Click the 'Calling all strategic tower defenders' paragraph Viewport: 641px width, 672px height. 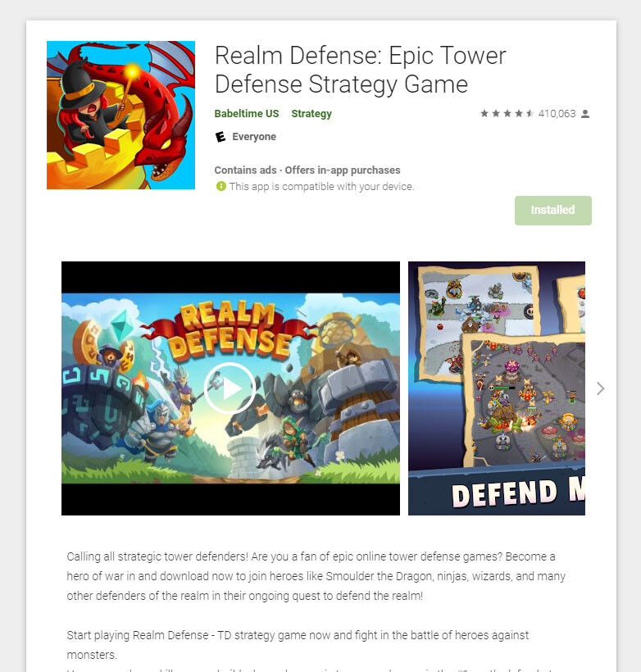(316, 576)
